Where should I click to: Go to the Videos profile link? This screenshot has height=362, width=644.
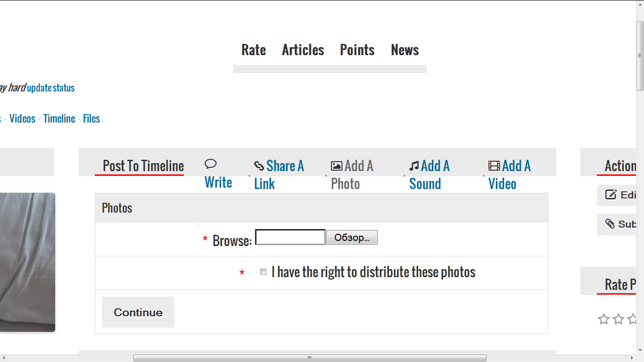[23, 119]
